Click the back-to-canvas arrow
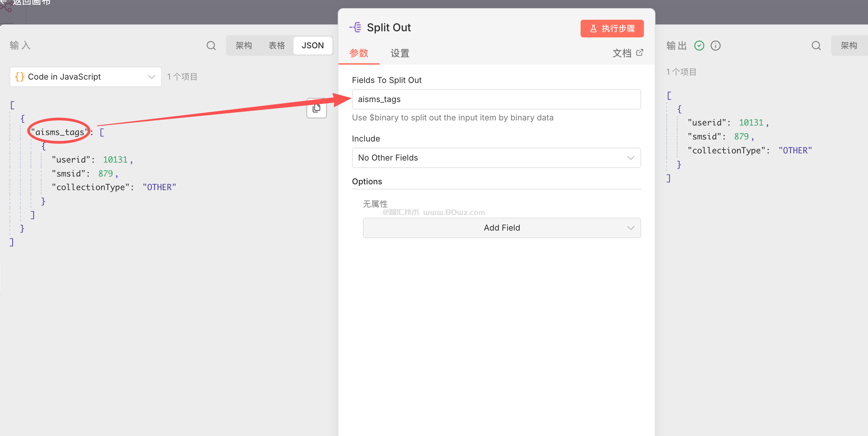The width and height of the screenshot is (868, 436). (x=3, y=2)
